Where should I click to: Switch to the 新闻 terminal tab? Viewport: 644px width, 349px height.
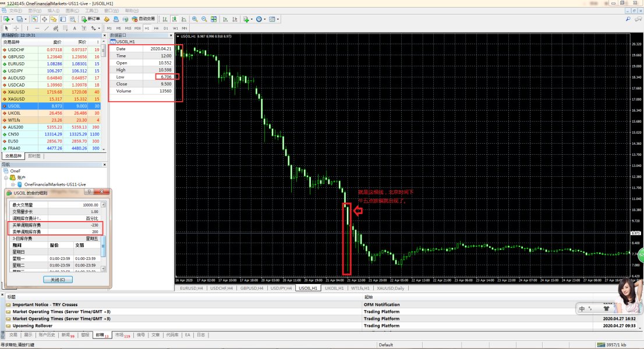[x=68, y=335]
